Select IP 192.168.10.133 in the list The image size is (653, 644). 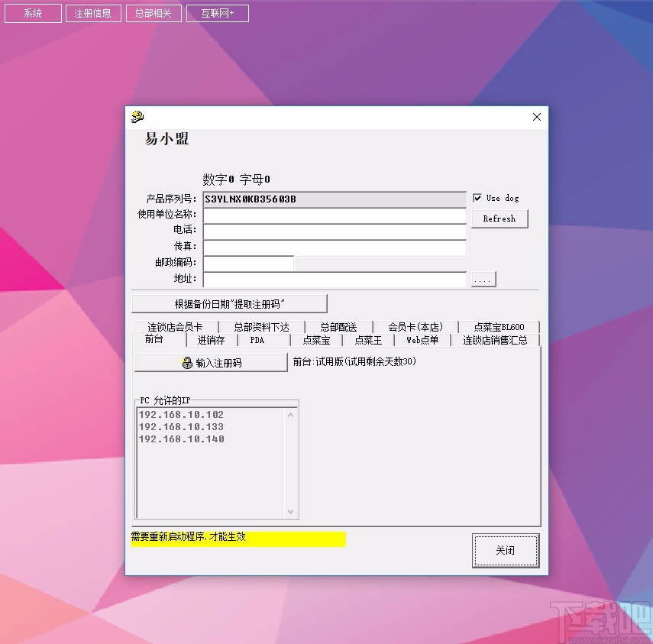181,427
